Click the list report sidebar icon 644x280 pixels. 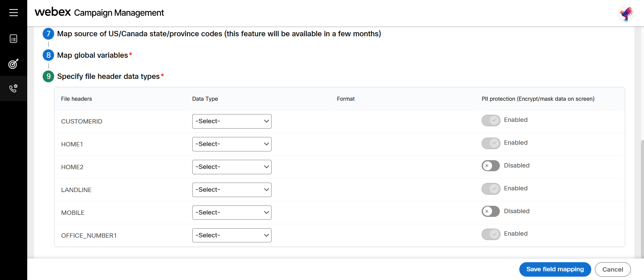pyautogui.click(x=13, y=39)
